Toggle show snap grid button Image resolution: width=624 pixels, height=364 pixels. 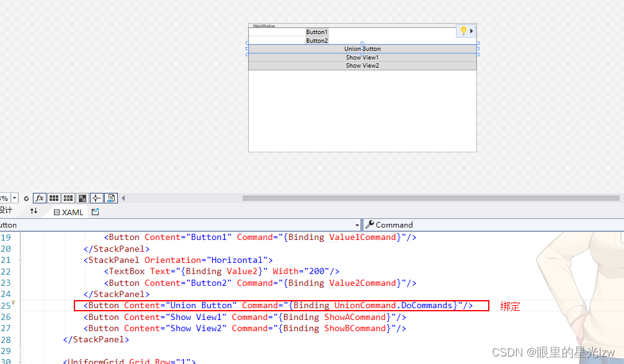point(54,198)
